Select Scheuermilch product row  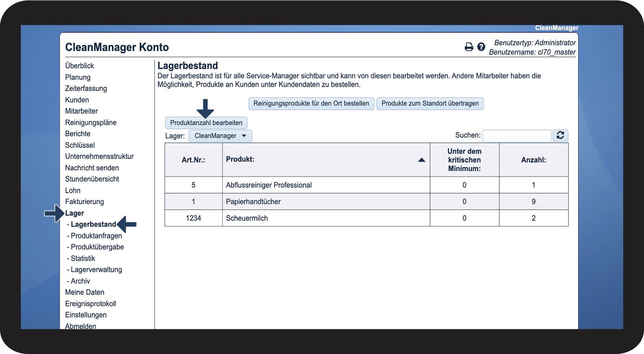(367, 218)
